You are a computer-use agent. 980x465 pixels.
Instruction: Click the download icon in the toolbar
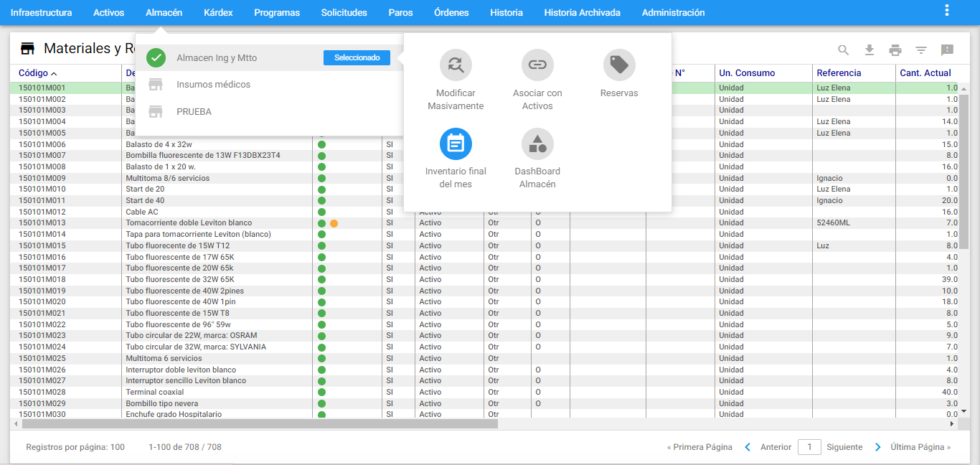870,50
